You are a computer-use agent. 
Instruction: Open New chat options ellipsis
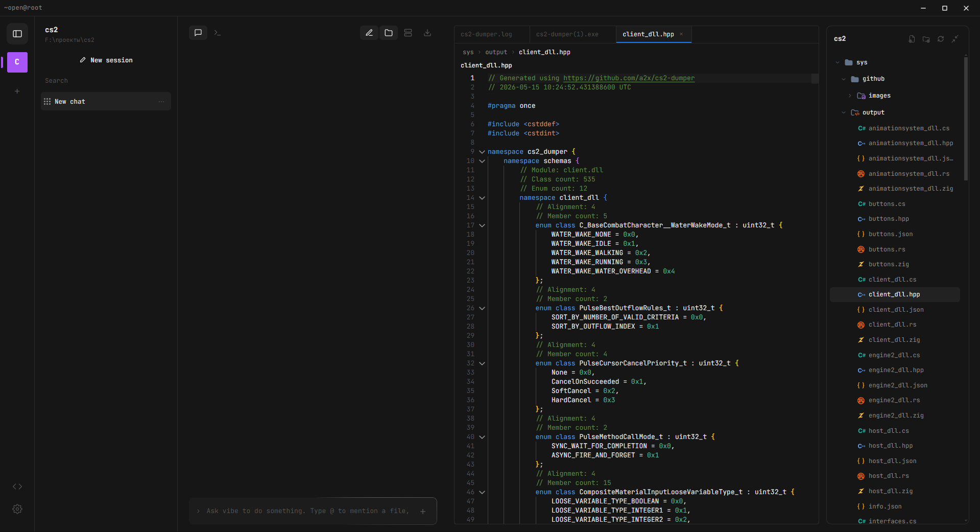tap(161, 102)
